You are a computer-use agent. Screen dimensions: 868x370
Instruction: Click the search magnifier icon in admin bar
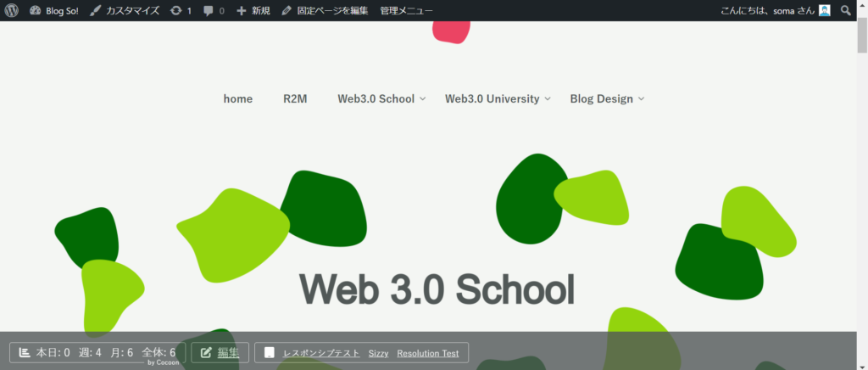click(845, 10)
